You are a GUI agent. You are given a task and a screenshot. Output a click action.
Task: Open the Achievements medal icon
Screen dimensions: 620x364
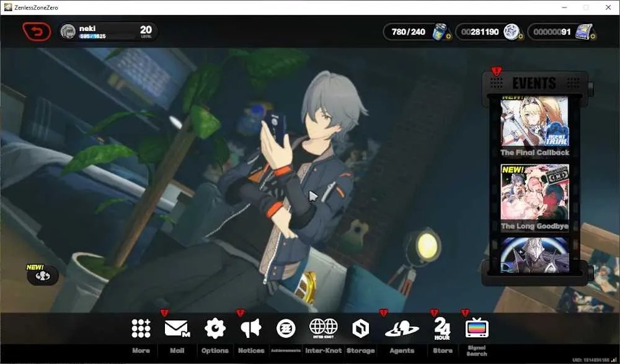click(x=286, y=329)
